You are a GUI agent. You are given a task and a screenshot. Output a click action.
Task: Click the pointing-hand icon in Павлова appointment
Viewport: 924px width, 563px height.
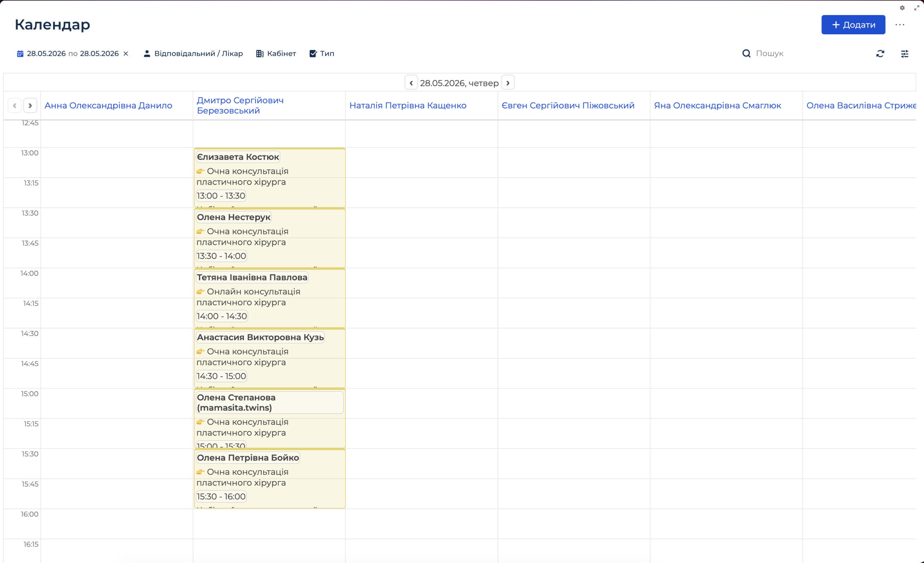pyautogui.click(x=201, y=292)
